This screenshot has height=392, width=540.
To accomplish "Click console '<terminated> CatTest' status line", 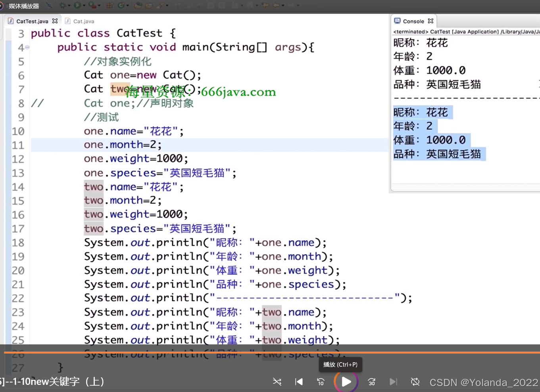I will click(x=467, y=32).
